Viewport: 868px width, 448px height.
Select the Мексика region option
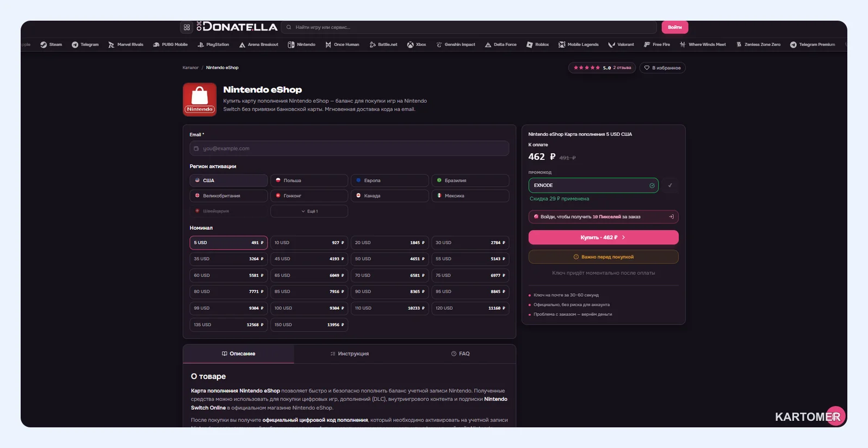coord(470,196)
